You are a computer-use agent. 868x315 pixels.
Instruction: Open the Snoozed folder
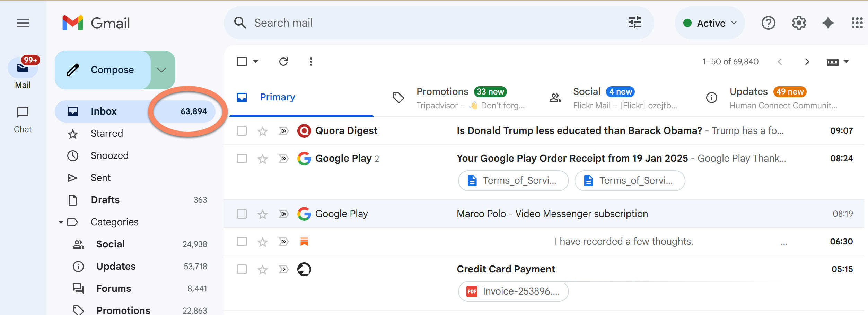[135, 156]
